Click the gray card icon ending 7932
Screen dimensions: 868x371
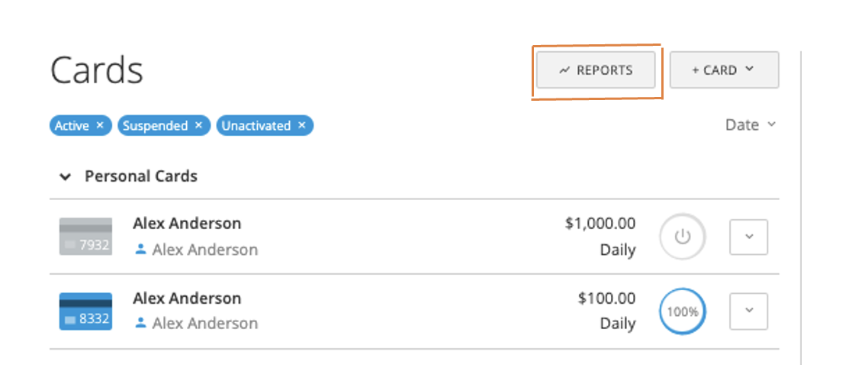85,237
